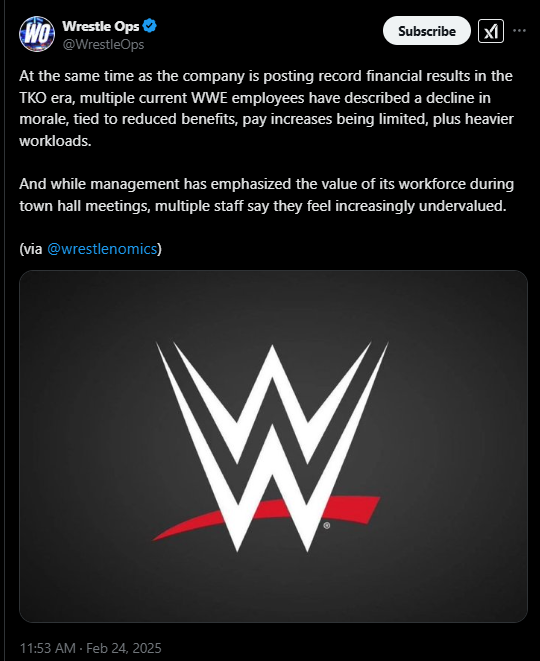
Task: Click the Wrestle Ops display name
Action: pos(101,26)
